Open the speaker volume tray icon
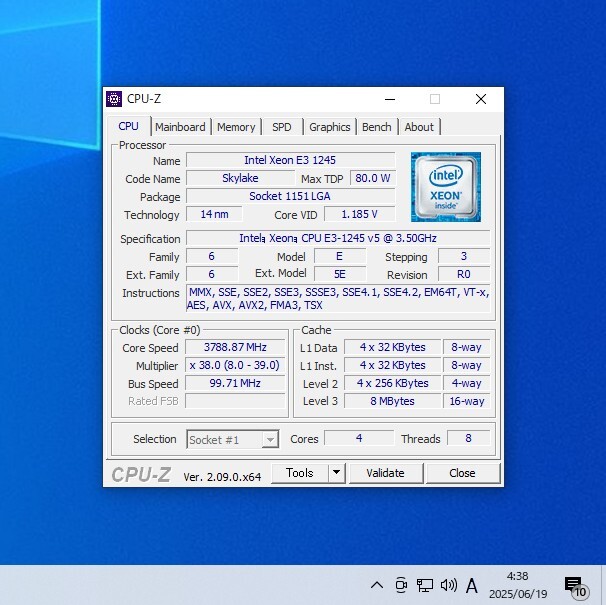The image size is (606, 605). click(448, 585)
